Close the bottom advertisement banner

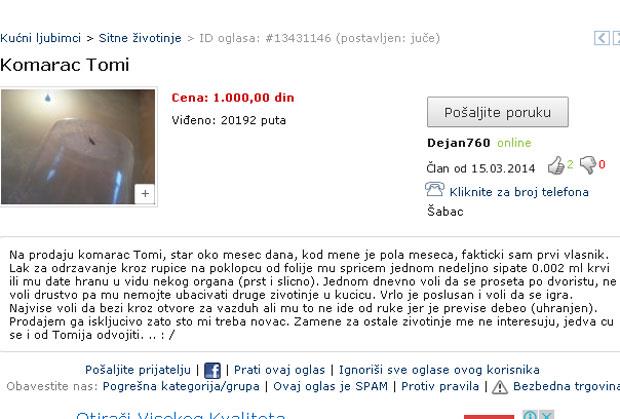547,415
